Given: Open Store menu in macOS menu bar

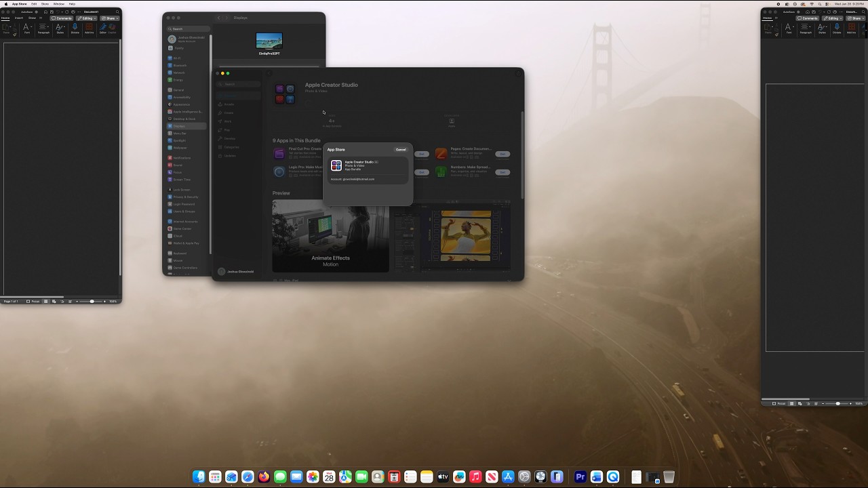Looking at the screenshot, I should click(x=45, y=4).
